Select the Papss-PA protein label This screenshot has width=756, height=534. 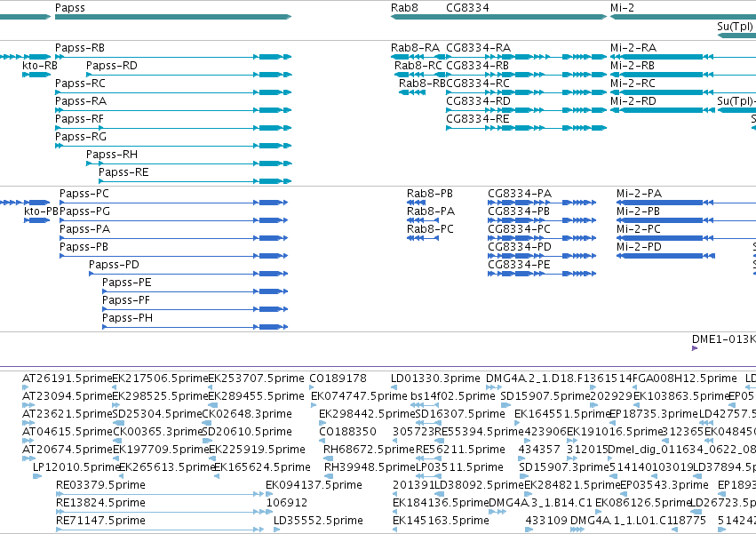pyautogui.click(x=84, y=229)
